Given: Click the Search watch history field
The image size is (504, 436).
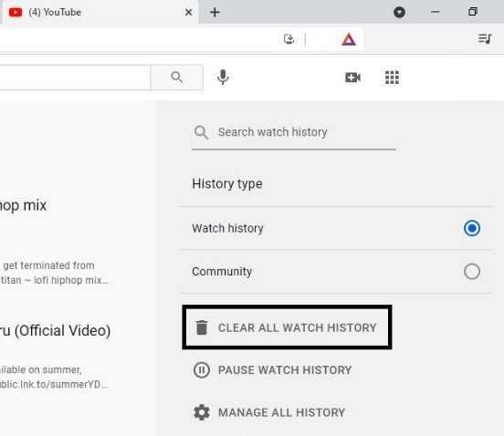Looking at the screenshot, I should (x=294, y=132).
